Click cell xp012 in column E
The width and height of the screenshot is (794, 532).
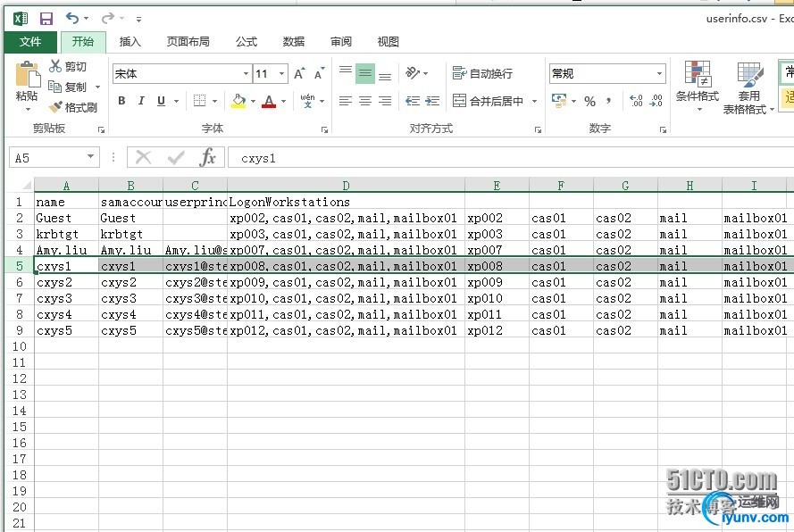[497, 330]
